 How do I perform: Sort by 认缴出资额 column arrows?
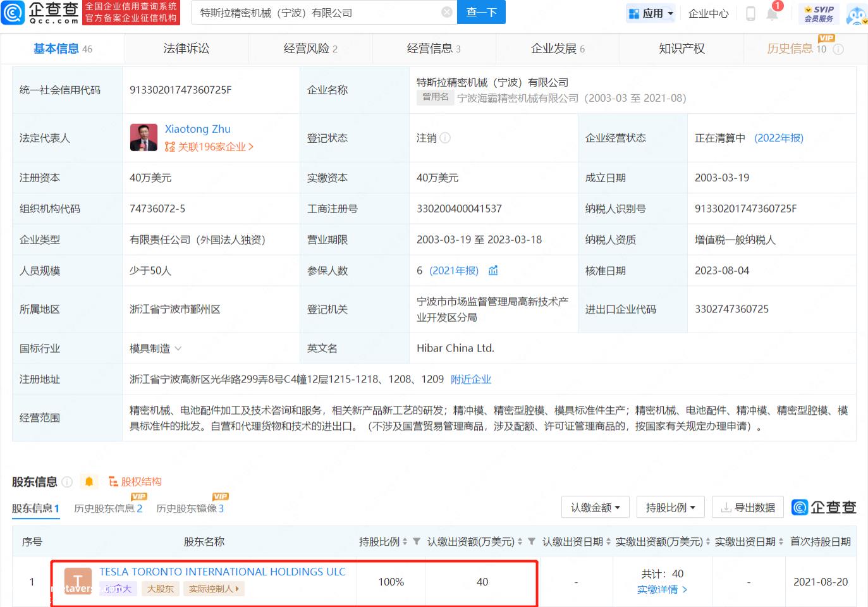pos(520,542)
